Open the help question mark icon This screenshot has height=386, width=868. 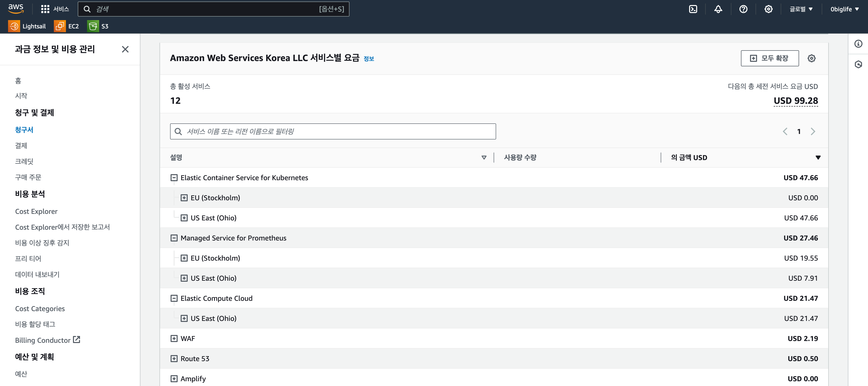pos(743,9)
